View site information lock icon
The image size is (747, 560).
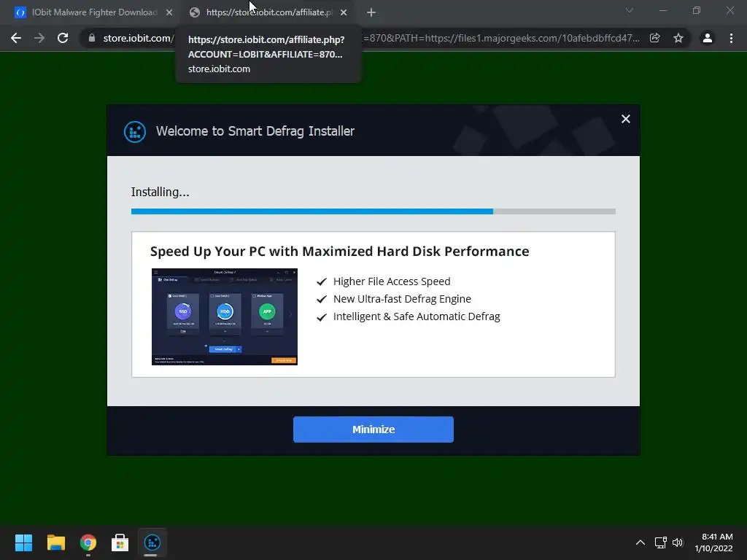[x=92, y=38]
